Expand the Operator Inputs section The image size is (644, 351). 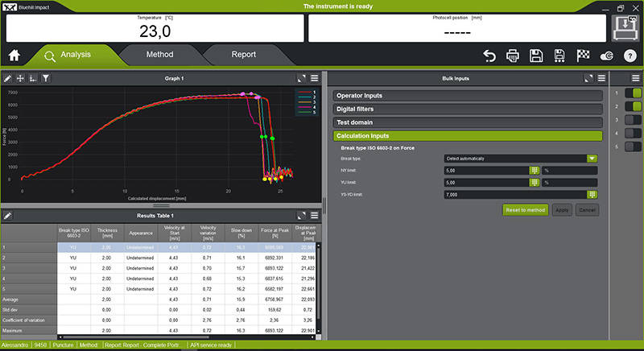click(x=468, y=96)
